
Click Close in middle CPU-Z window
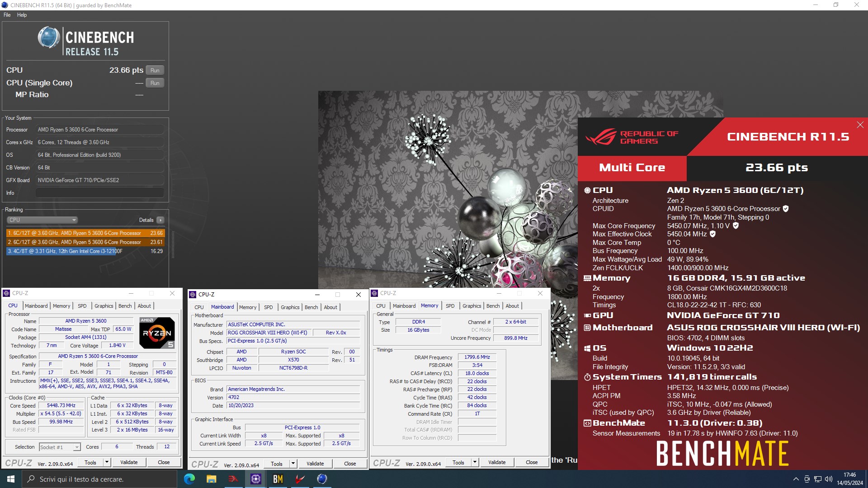coord(350,464)
